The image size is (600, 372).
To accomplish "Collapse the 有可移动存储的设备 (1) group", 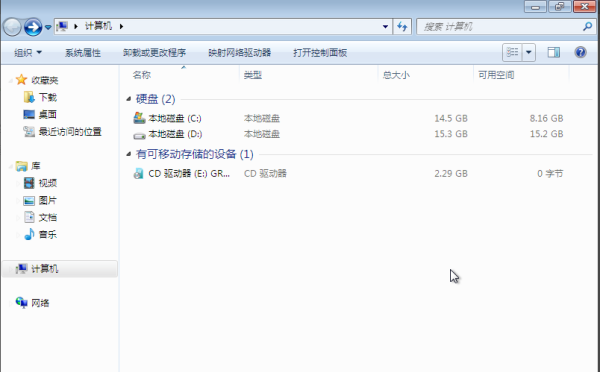I will (x=129, y=154).
